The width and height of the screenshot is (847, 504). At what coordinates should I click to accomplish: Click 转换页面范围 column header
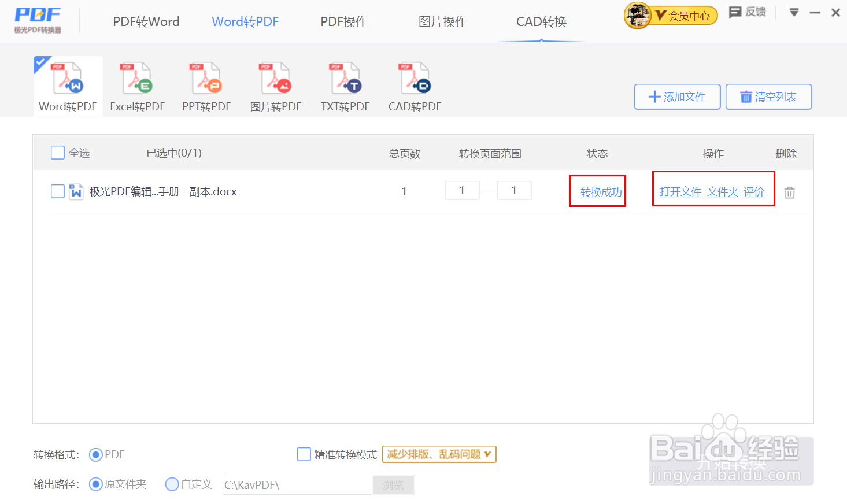490,154
